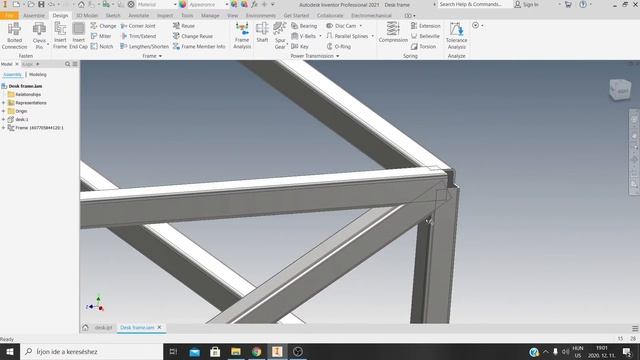
Task: Click the Change frame member tool
Action: pos(103,26)
